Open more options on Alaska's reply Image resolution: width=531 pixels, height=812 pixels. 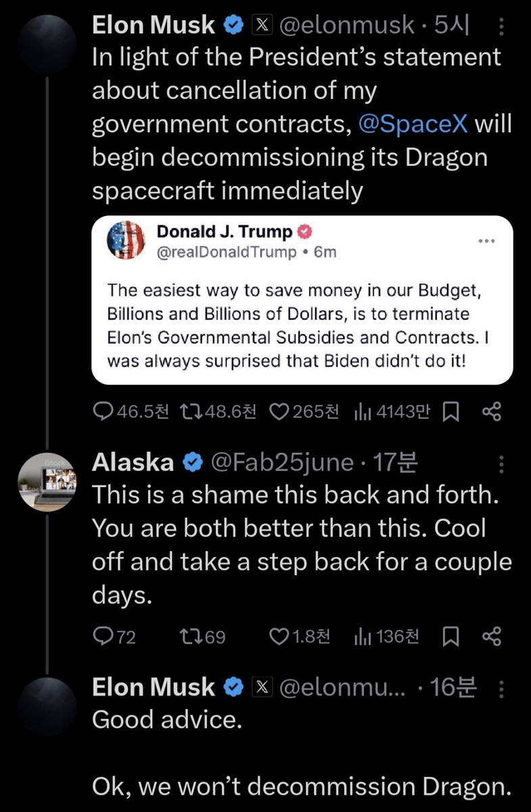coord(501,464)
